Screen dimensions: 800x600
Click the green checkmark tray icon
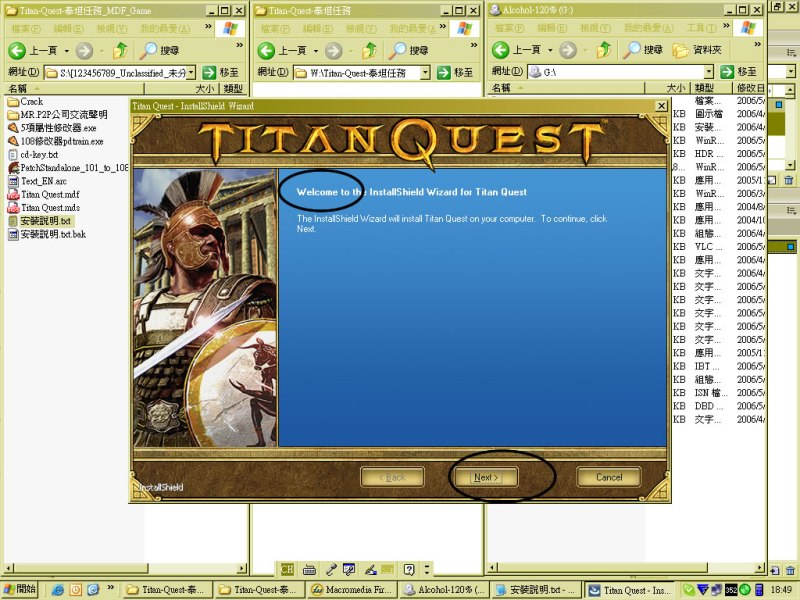(689, 590)
